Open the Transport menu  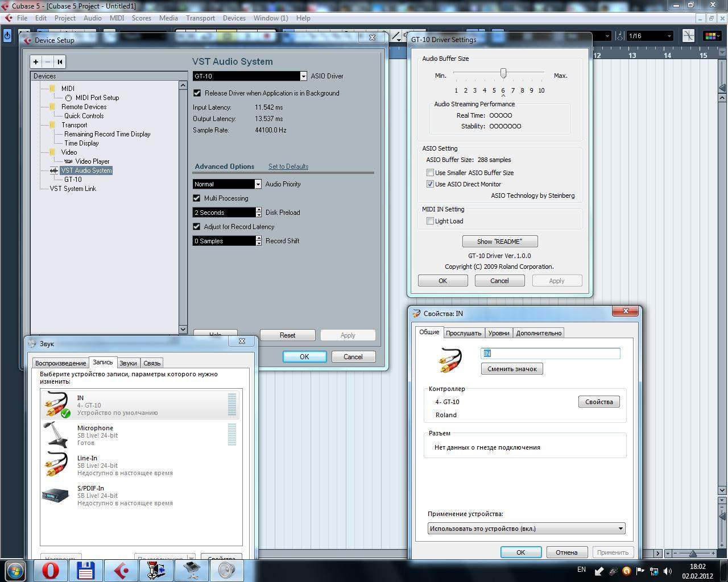pyautogui.click(x=200, y=18)
